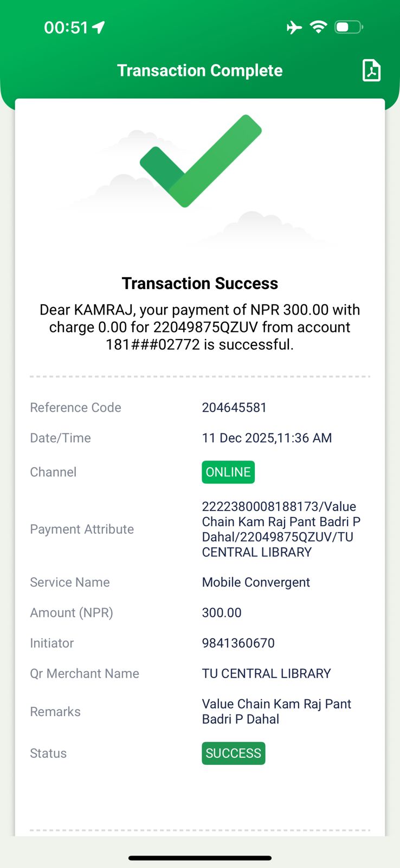Tap the location arrow beside the time
The height and width of the screenshot is (868, 400).
99,27
